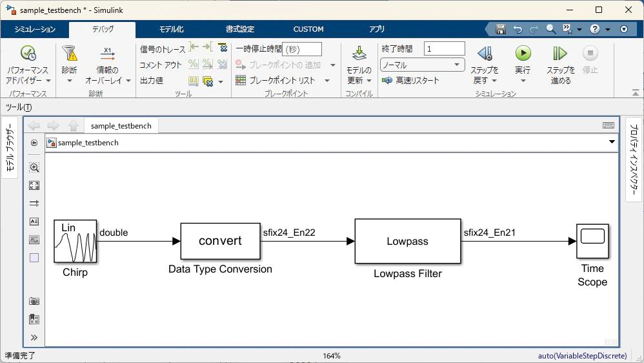The width and height of the screenshot is (644, 363).
Task: Click the redo arrow icon
Action: pos(534,29)
